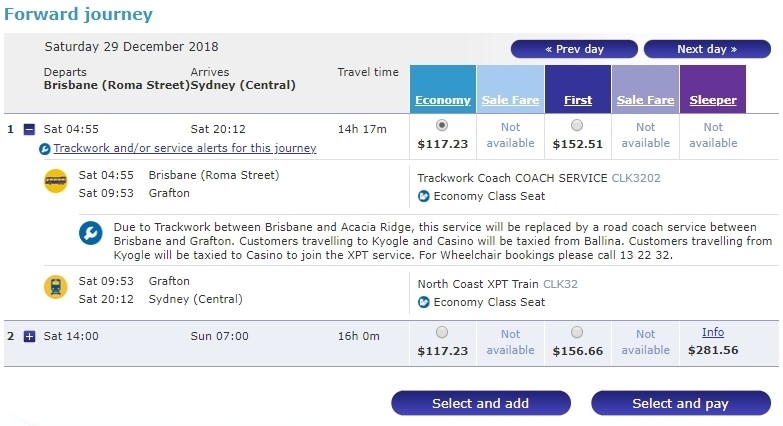This screenshot has height=426, width=783.
Task: Click the yellow coach icon for Brisbane leg
Action: pos(56,182)
